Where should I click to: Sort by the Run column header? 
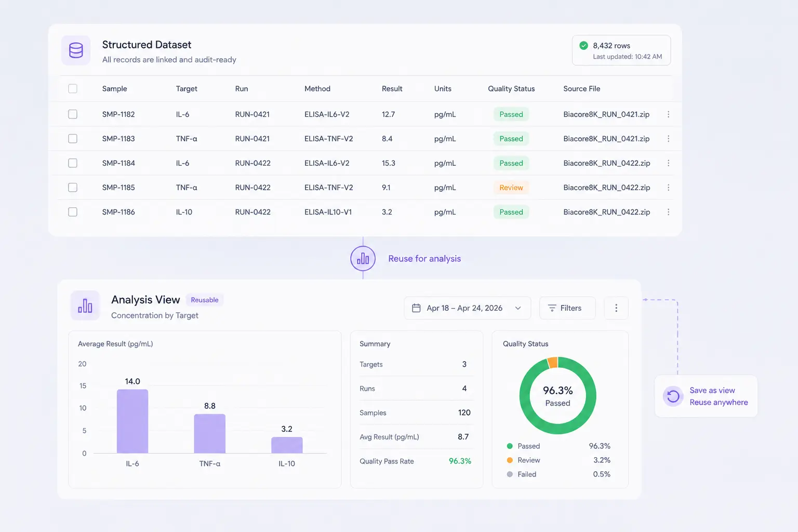pos(242,89)
